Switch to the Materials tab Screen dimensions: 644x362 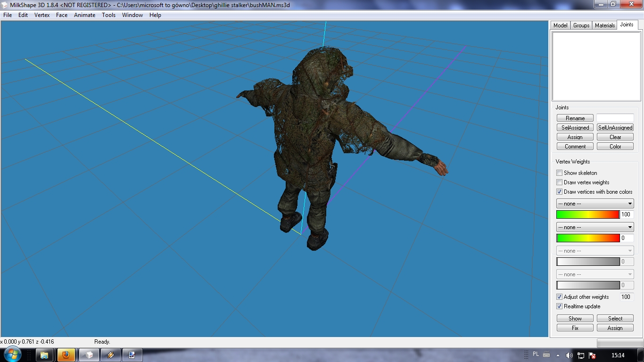point(605,25)
